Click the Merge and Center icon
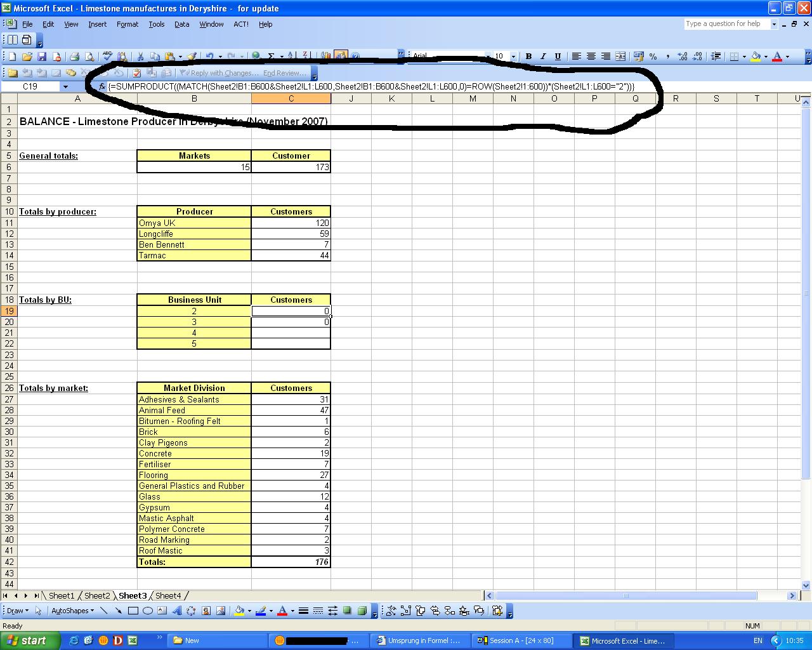 click(x=620, y=56)
